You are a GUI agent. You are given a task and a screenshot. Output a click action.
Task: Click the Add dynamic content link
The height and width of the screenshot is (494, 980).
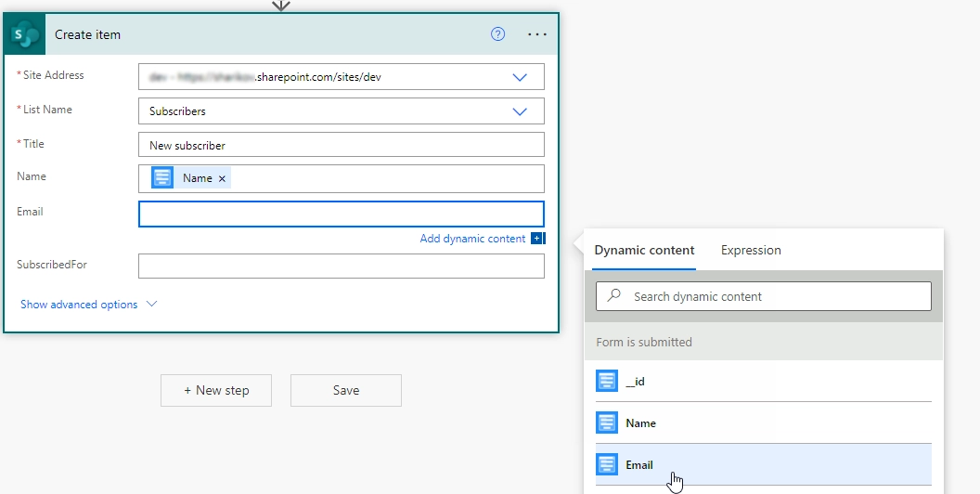point(472,239)
